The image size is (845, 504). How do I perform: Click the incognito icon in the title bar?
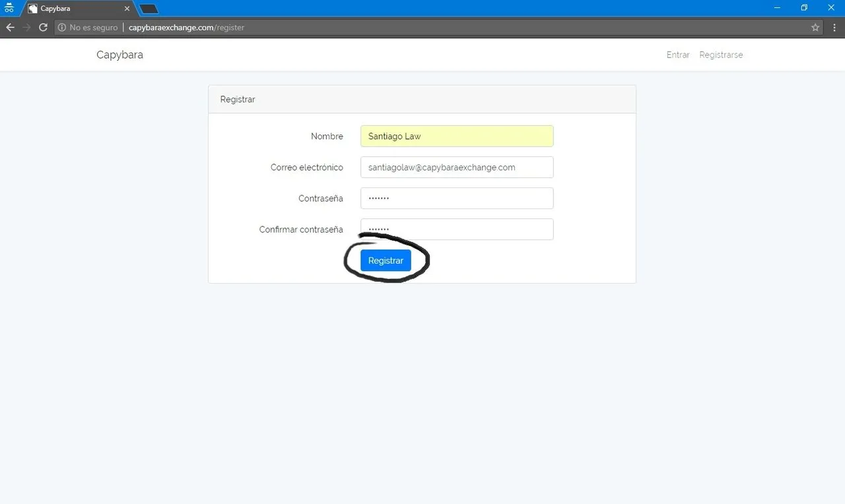(9, 8)
